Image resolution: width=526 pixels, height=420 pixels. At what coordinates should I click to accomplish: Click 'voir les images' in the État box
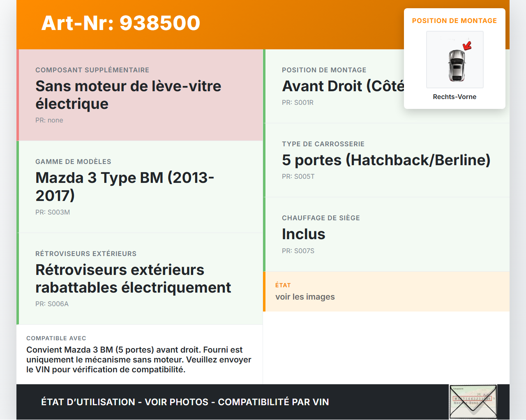pos(305,297)
